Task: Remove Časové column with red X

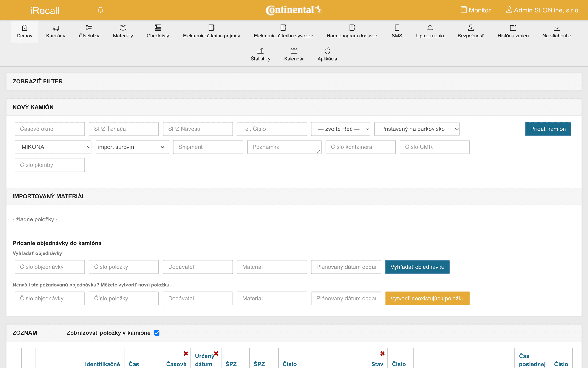Action: tap(186, 354)
